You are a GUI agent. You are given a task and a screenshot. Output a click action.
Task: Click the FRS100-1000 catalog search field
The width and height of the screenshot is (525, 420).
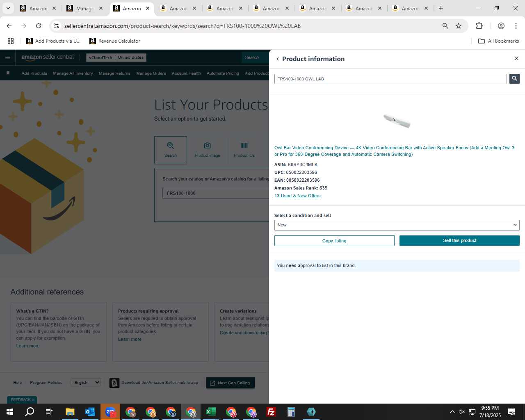click(216, 193)
